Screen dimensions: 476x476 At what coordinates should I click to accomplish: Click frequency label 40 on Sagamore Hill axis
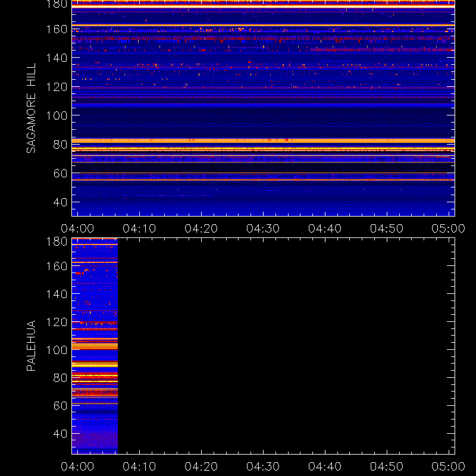[60, 202]
